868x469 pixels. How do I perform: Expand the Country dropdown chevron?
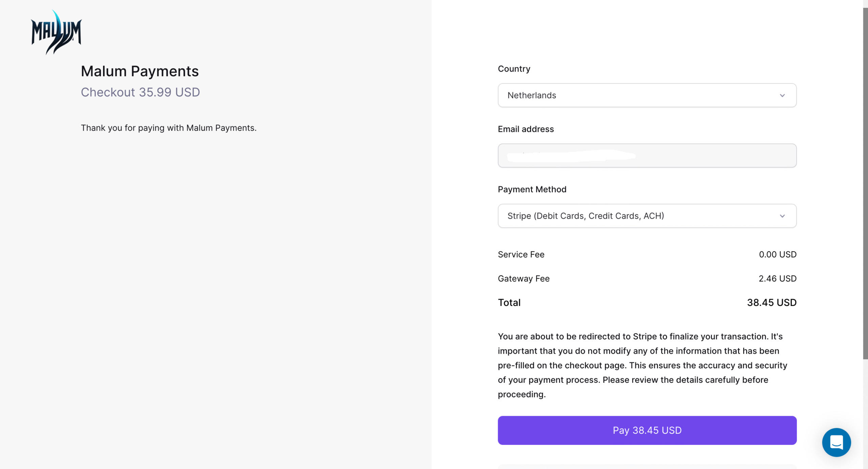(782, 96)
